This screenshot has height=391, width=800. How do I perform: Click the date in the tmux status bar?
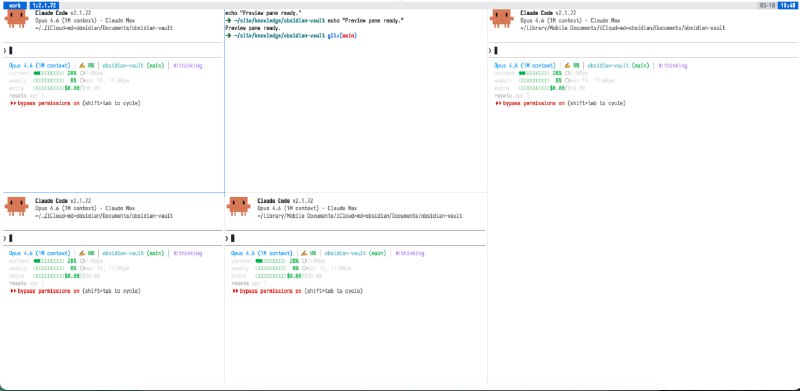point(767,5)
